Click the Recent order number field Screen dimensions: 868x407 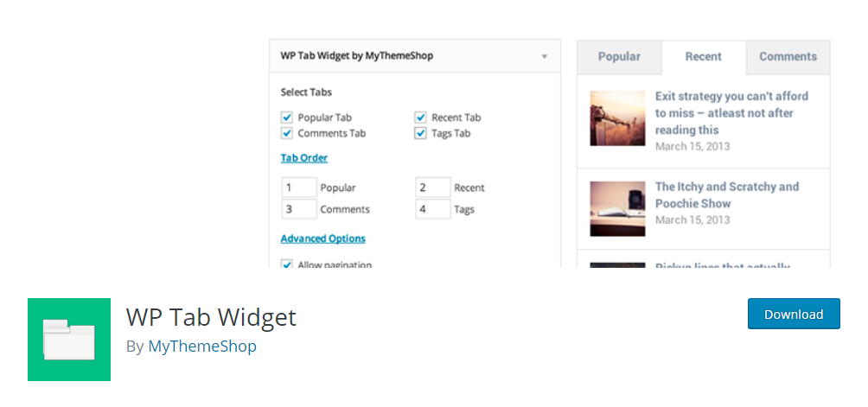[433, 188]
